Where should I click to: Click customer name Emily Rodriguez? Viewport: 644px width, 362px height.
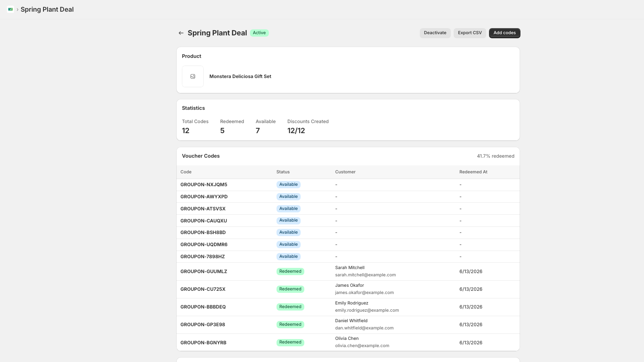pyautogui.click(x=352, y=303)
